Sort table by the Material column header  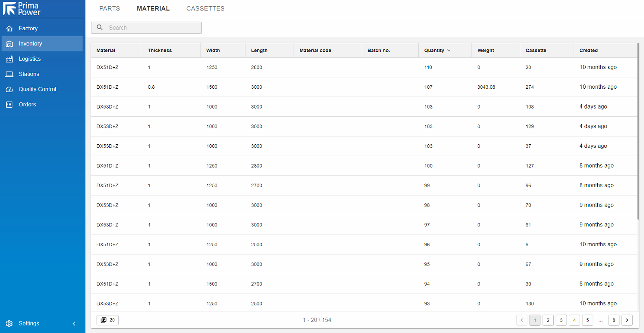click(106, 51)
